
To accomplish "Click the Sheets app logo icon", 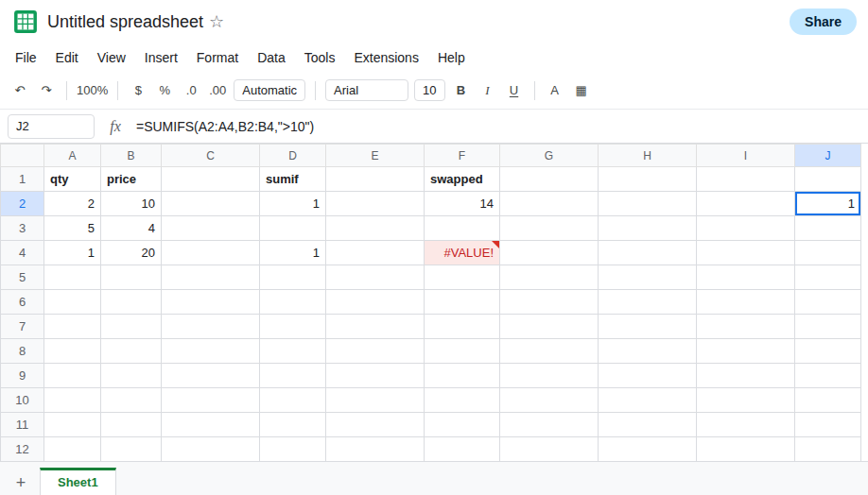I will tap(26, 22).
